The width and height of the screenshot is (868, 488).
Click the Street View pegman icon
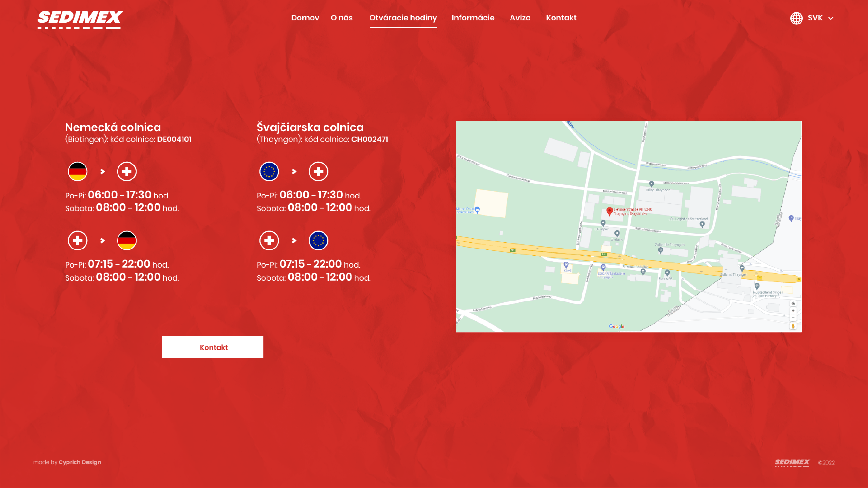(793, 326)
